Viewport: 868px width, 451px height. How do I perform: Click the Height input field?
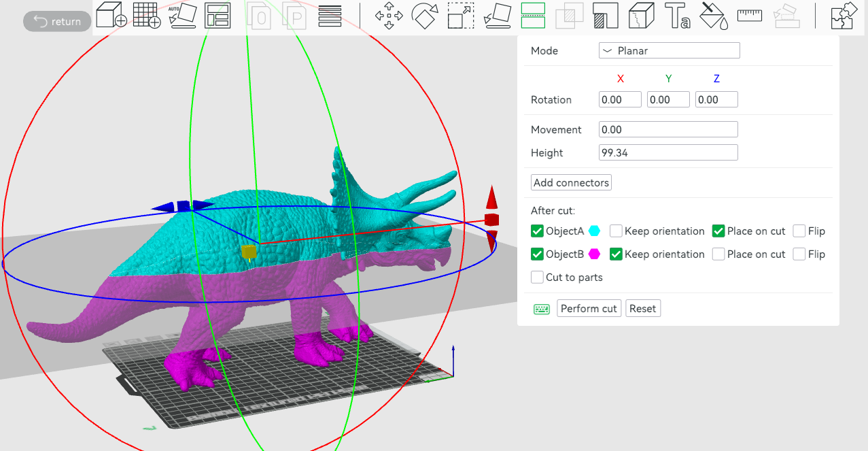pos(668,153)
